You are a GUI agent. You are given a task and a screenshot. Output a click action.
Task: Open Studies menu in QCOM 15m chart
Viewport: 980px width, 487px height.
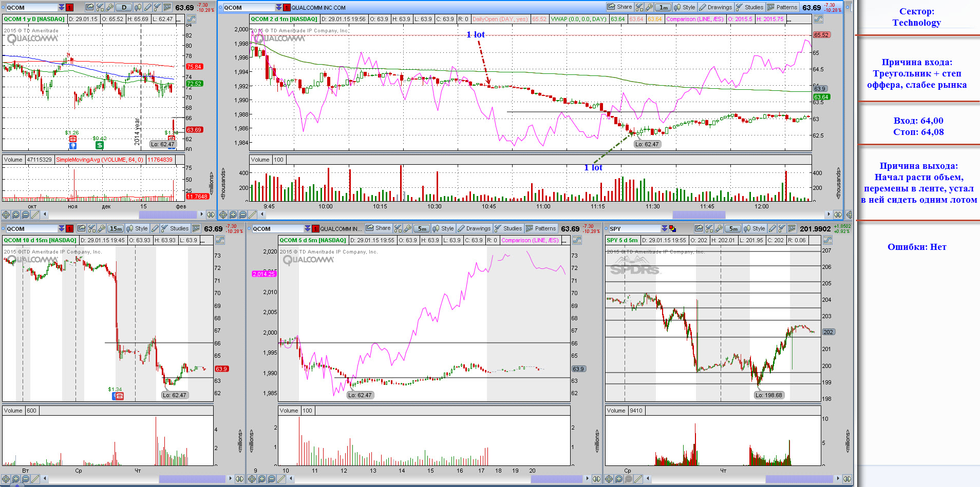pyautogui.click(x=175, y=228)
